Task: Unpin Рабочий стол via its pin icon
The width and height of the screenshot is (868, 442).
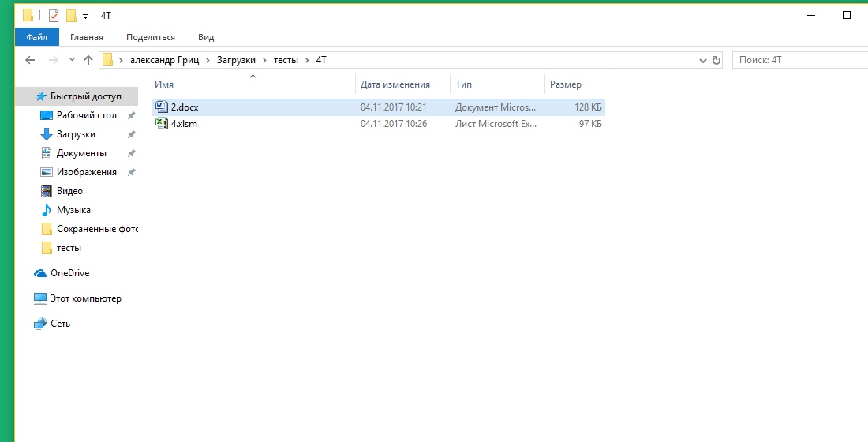Action: click(x=131, y=115)
